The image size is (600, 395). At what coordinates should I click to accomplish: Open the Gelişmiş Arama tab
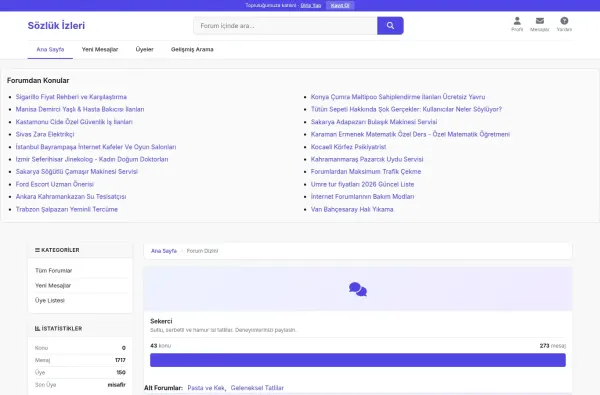click(x=192, y=49)
